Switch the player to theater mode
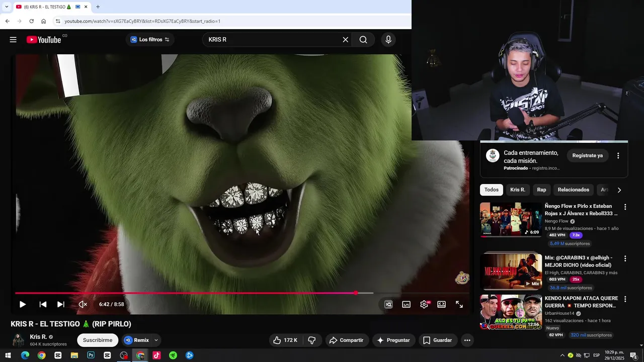 441,304
